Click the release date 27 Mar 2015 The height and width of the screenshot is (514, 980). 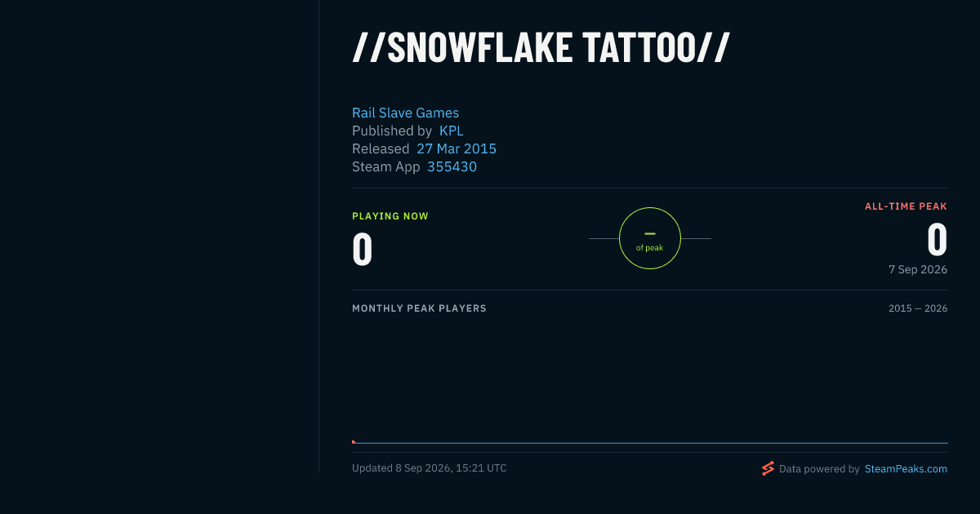[457, 148]
